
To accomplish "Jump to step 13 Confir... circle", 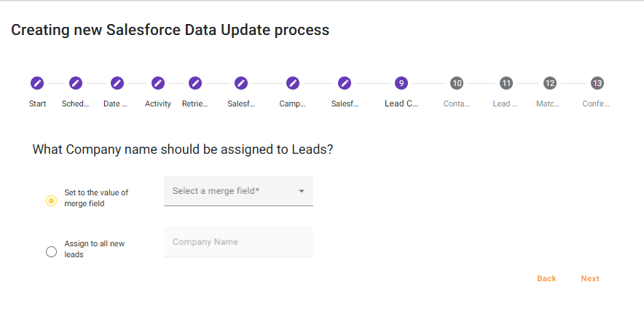I will click(597, 83).
